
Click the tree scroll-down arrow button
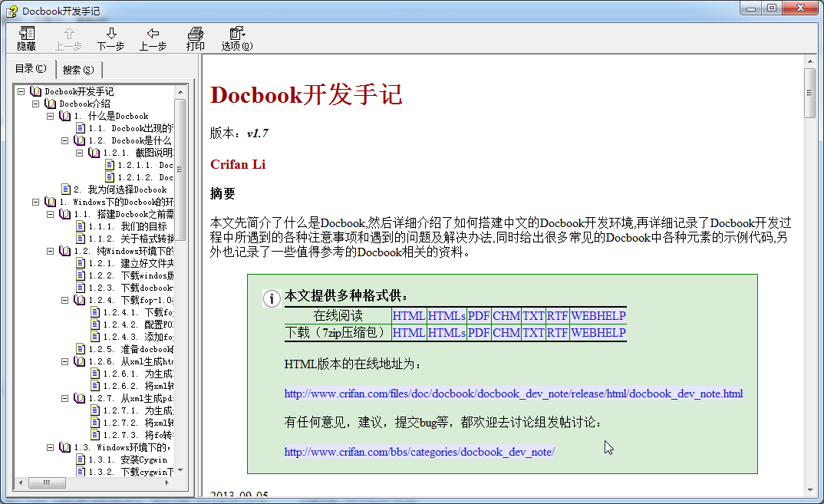click(x=180, y=470)
